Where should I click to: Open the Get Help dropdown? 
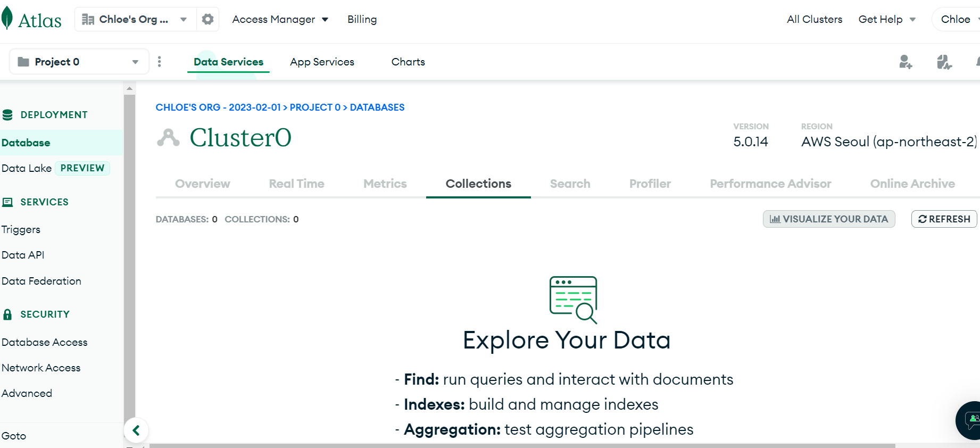click(887, 20)
